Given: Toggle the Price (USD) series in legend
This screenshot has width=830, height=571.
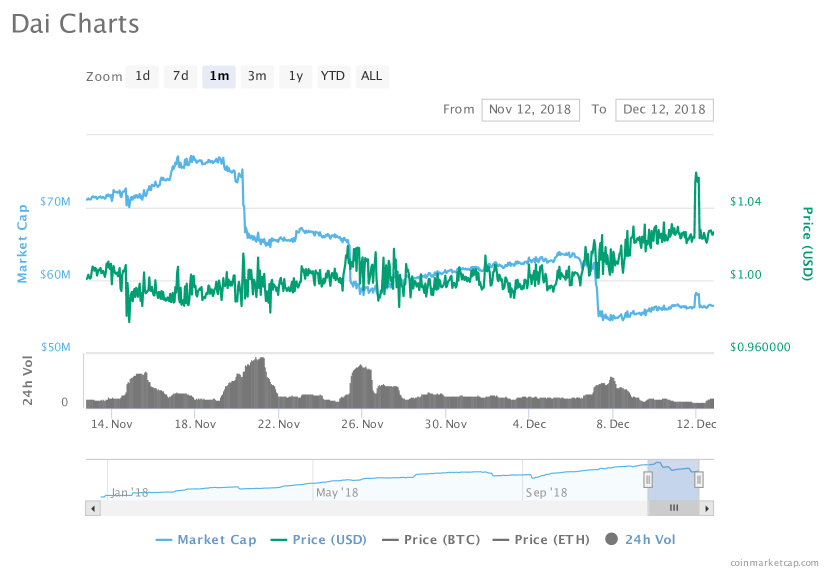Looking at the screenshot, I should [x=319, y=540].
